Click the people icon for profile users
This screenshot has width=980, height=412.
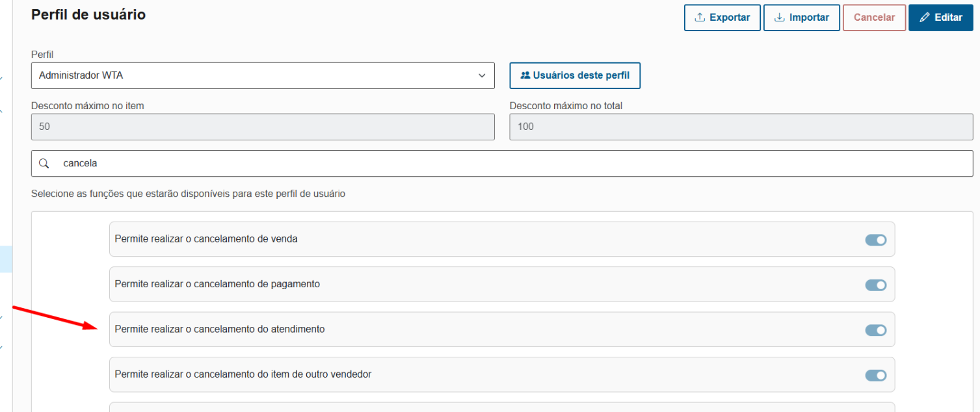click(x=525, y=75)
